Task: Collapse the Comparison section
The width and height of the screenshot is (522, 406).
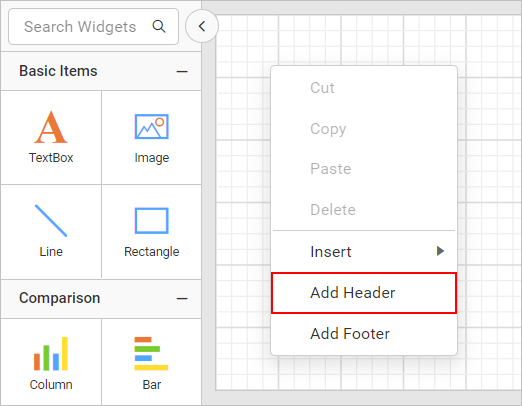Action: 182,298
